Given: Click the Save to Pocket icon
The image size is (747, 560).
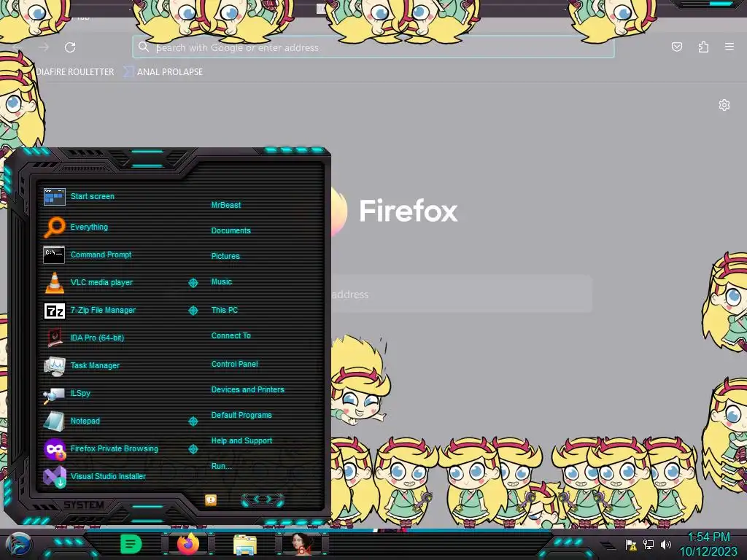Looking at the screenshot, I should tap(676, 47).
